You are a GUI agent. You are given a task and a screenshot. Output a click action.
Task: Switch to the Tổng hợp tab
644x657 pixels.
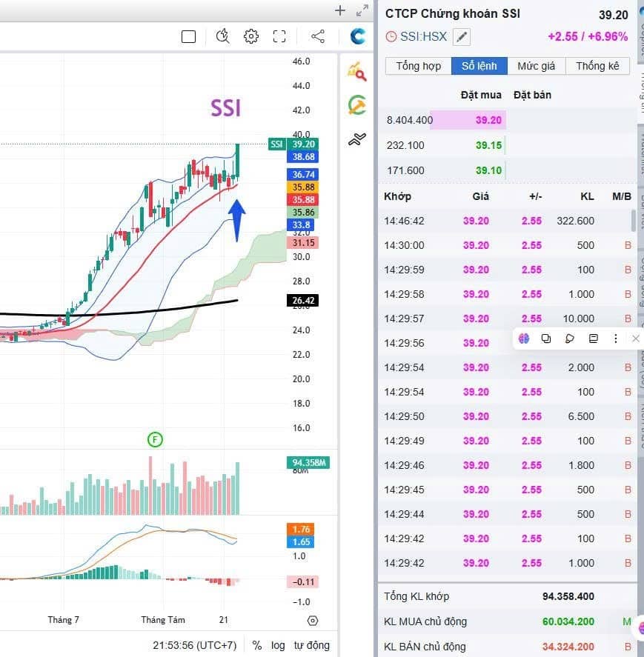pos(419,66)
